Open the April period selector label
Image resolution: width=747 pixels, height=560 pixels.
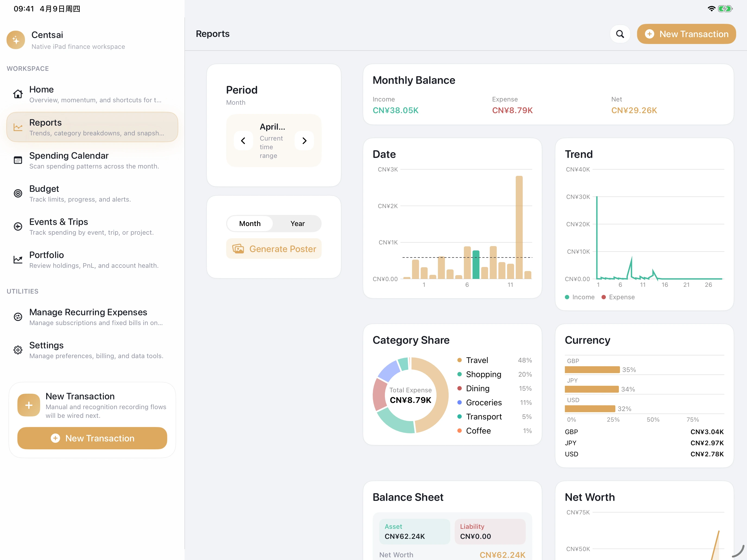[x=272, y=127]
